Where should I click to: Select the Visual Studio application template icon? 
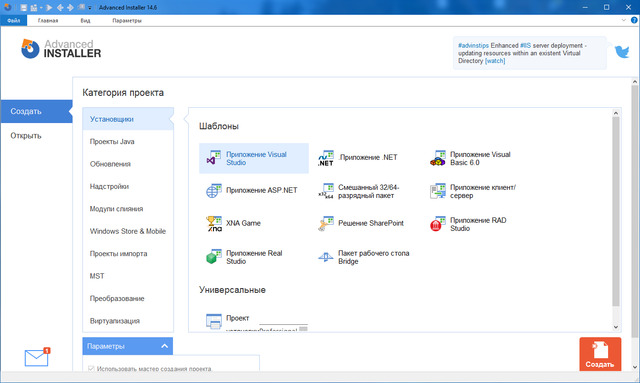213,158
